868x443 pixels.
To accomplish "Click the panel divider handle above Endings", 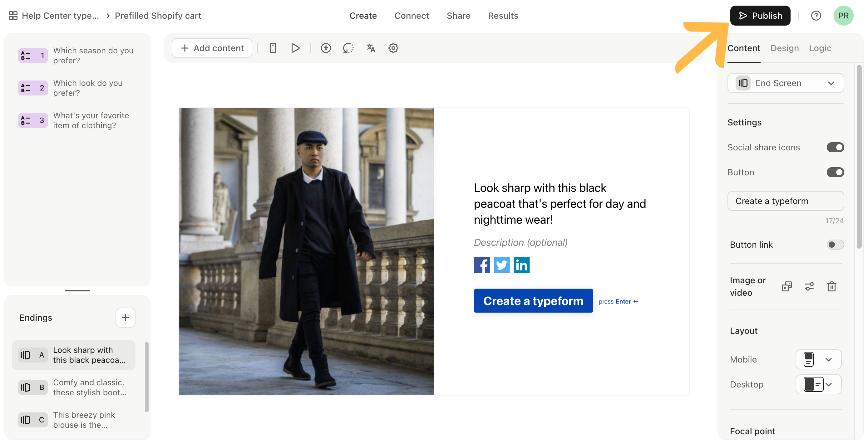I will coord(77,290).
